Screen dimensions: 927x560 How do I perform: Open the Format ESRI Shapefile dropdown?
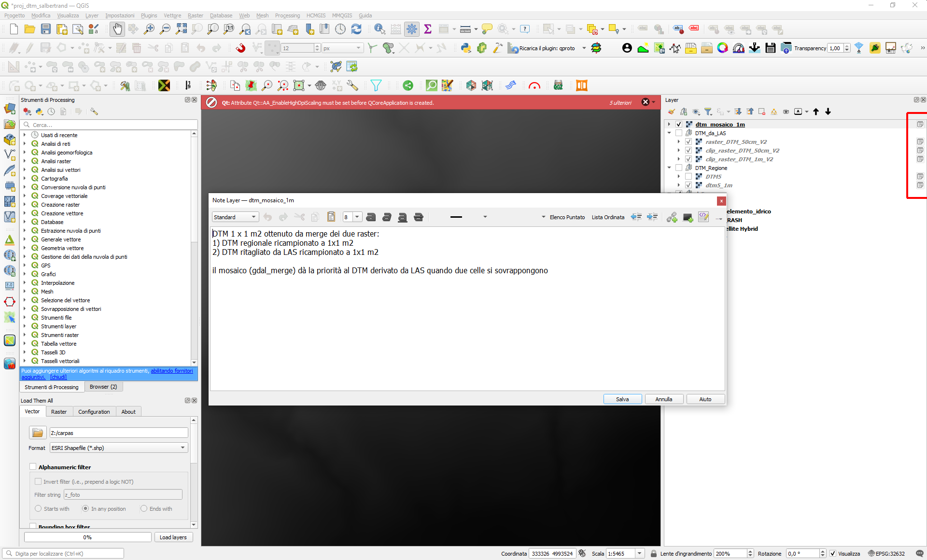[x=118, y=448]
